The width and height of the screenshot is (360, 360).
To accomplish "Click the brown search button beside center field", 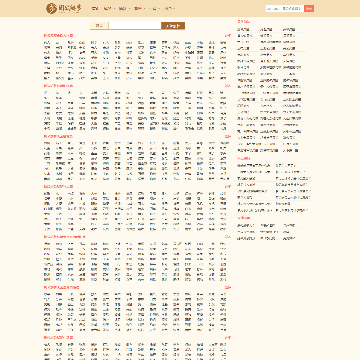I will [173, 26].
